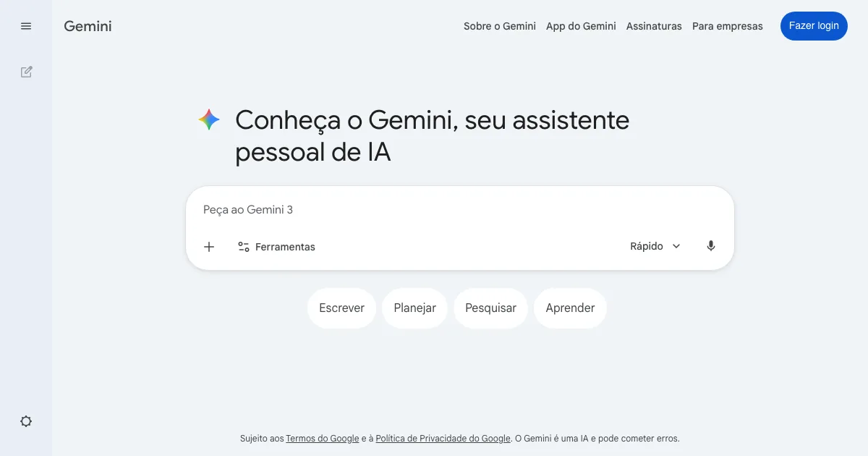
Task: Activate the microphone voice input
Action: point(711,246)
